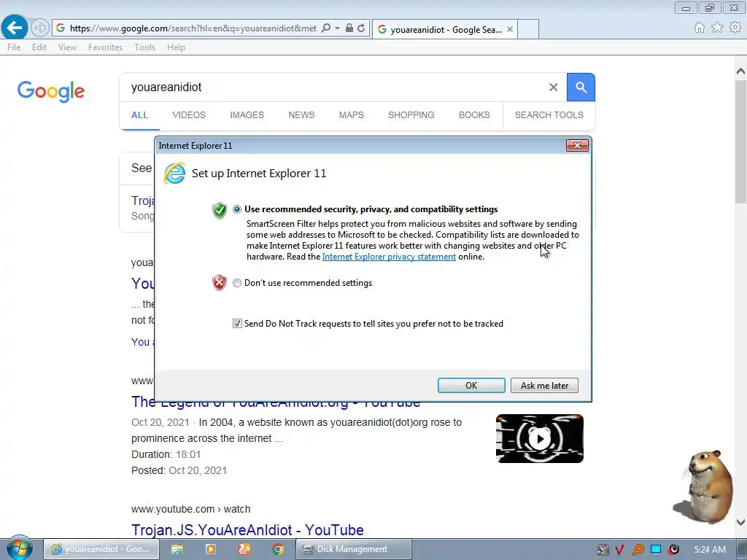
Task: Refresh the page with the reload icon
Action: (x=361, y=28)
